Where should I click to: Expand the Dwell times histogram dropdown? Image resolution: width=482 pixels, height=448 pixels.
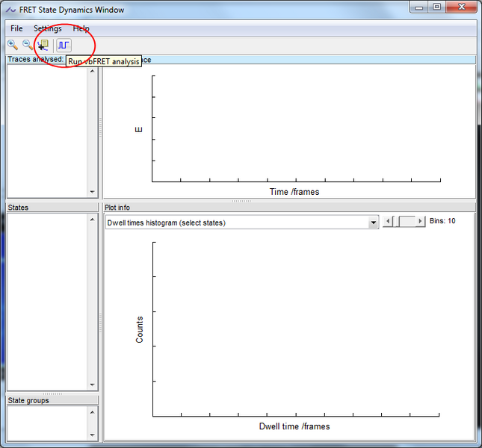373,223
